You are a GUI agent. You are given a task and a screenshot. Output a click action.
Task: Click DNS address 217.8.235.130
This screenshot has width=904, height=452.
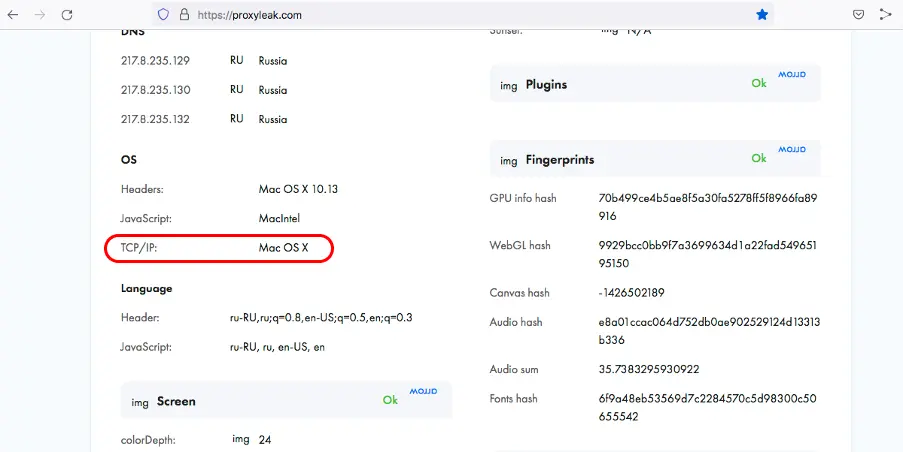155,90
